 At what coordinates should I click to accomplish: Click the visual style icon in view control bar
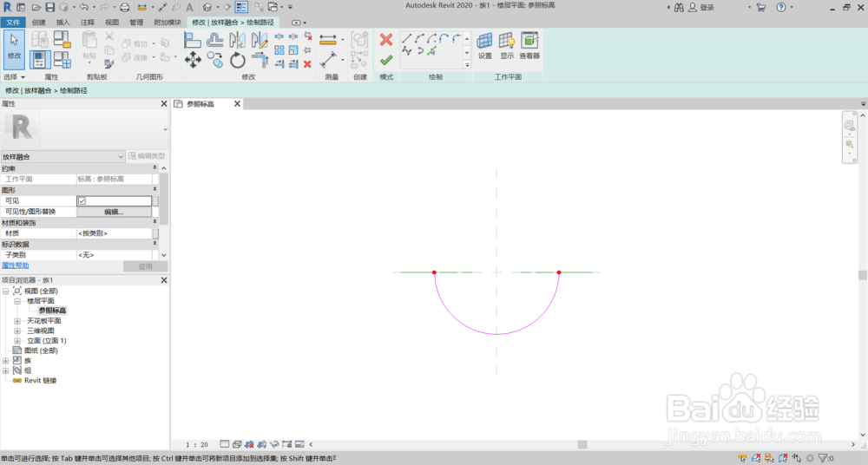tap(237, 444)
